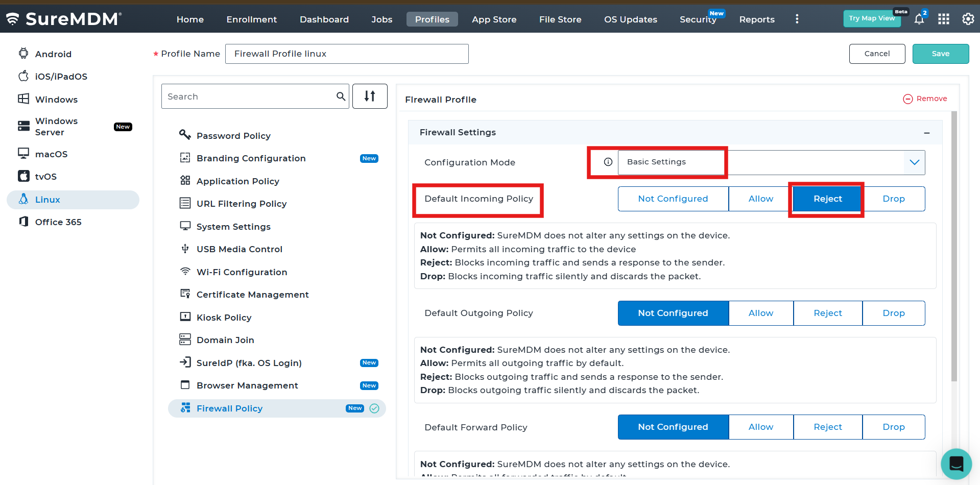Open the Security tab
This screenshot has height=485, width=980.
(698, 19)
